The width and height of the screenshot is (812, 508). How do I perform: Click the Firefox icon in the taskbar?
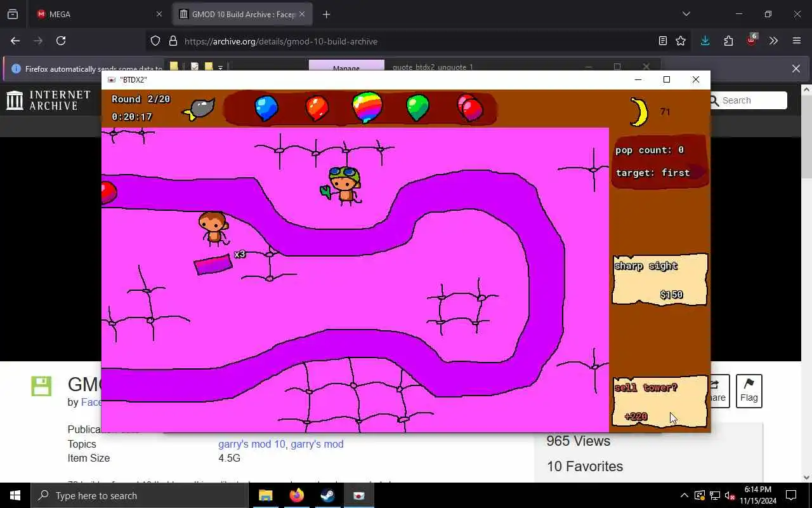pos(296,495)
